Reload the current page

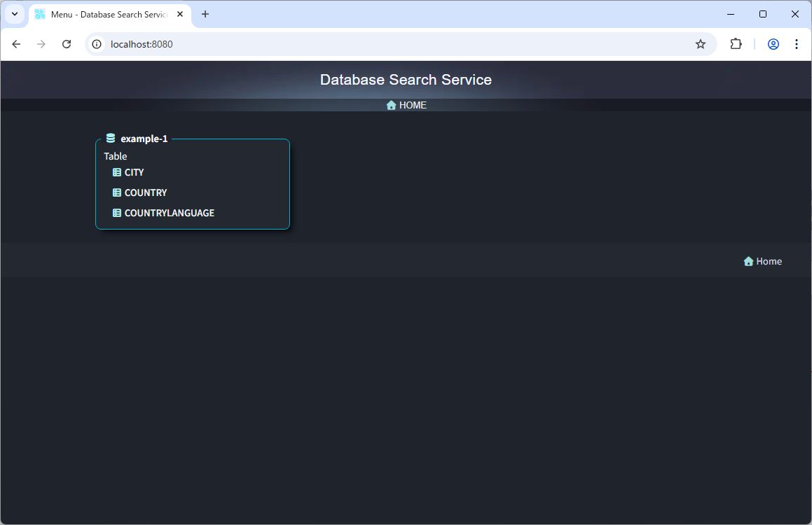coord(67,44)
